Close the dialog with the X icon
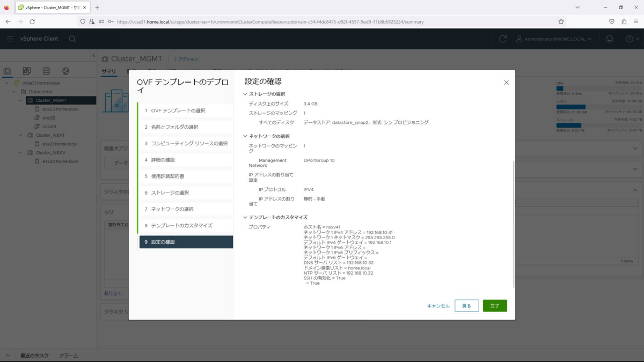This screenshot has height=362, width=644. coord(506,83)
